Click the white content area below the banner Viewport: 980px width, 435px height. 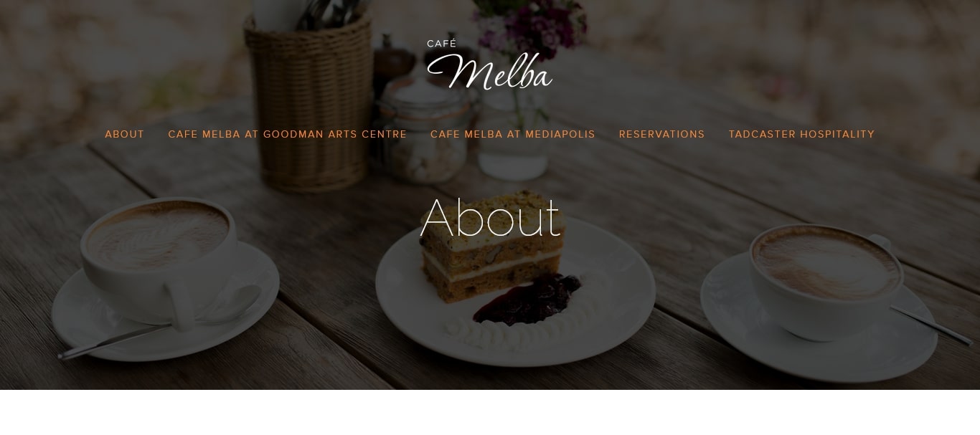click(x=490, y=413)
